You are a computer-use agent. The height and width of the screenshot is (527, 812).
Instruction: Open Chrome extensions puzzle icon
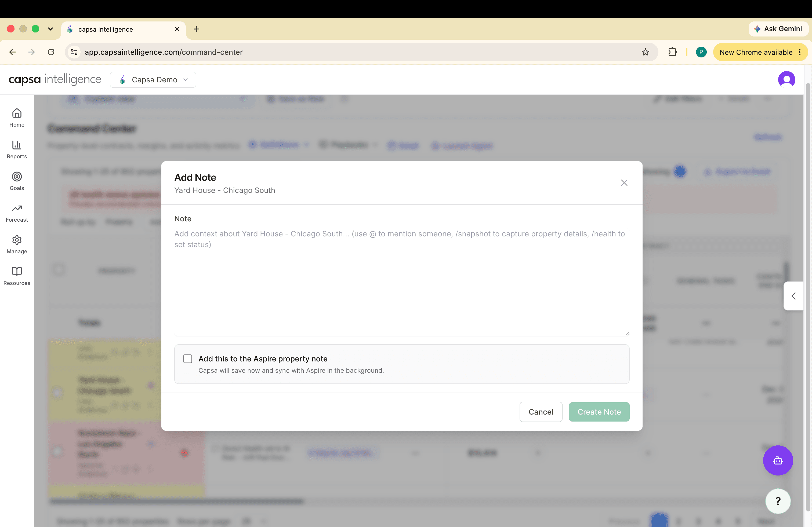pos(672,52)
